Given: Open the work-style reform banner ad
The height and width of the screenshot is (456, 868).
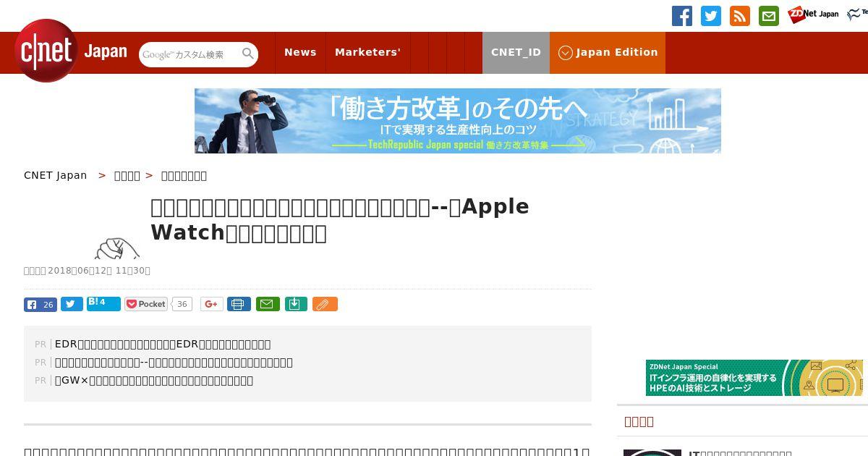Looking at the screenshot, I should point(458,121).
